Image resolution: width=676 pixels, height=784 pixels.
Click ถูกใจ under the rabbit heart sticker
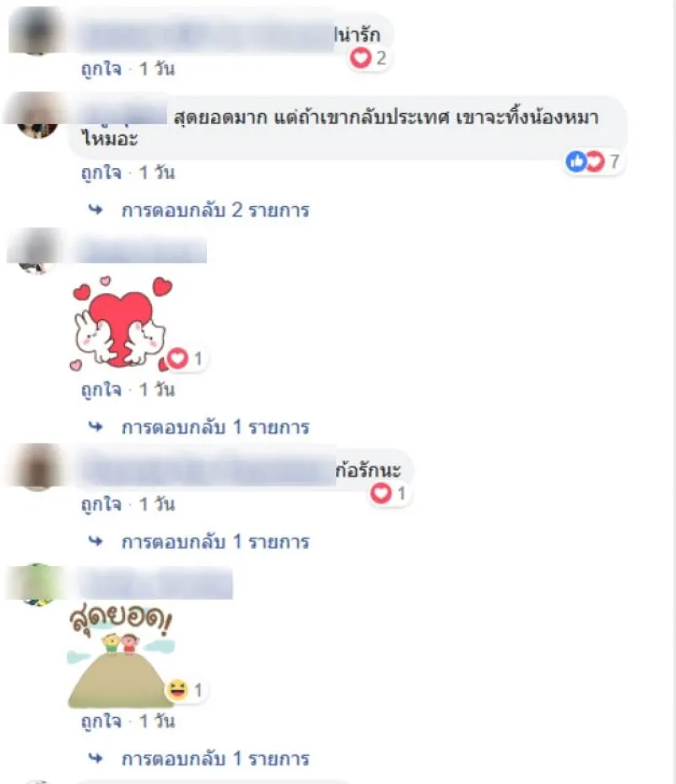click(x=101, y=389)
